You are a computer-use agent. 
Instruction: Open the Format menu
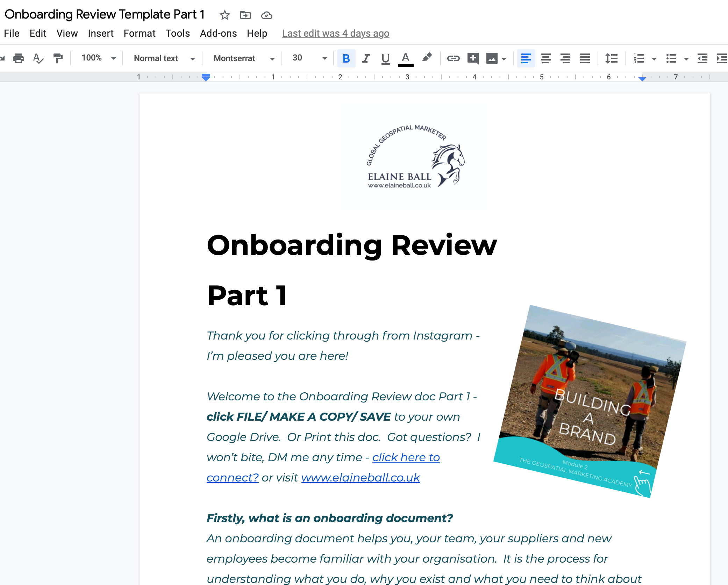[140, 33]
